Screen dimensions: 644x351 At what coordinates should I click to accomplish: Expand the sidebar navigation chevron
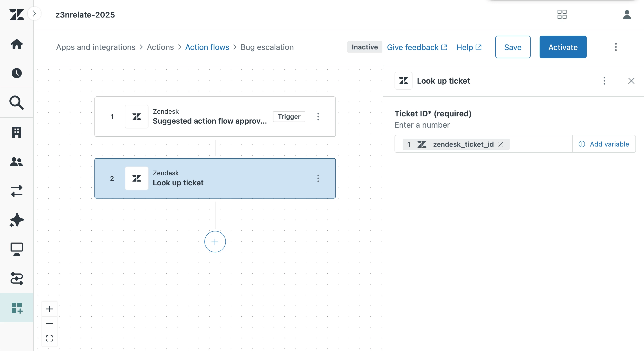[x=35, y=13]
